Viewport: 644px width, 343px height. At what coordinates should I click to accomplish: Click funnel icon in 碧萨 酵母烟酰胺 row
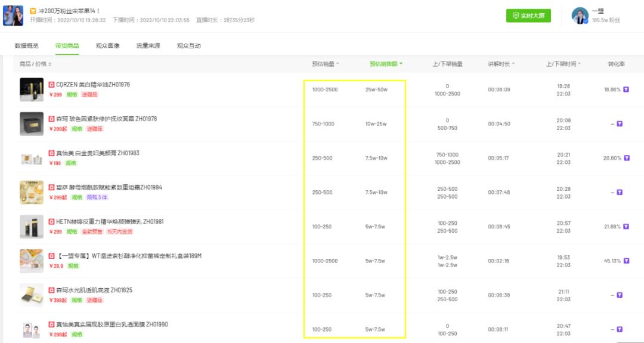(620, 192)
